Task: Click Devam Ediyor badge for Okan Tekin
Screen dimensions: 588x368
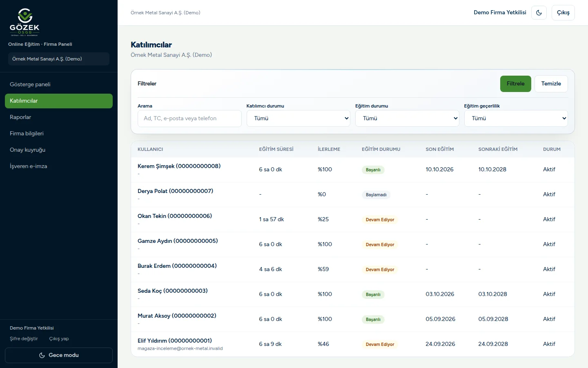Action: pyautogui.click(x=380, y=220)
